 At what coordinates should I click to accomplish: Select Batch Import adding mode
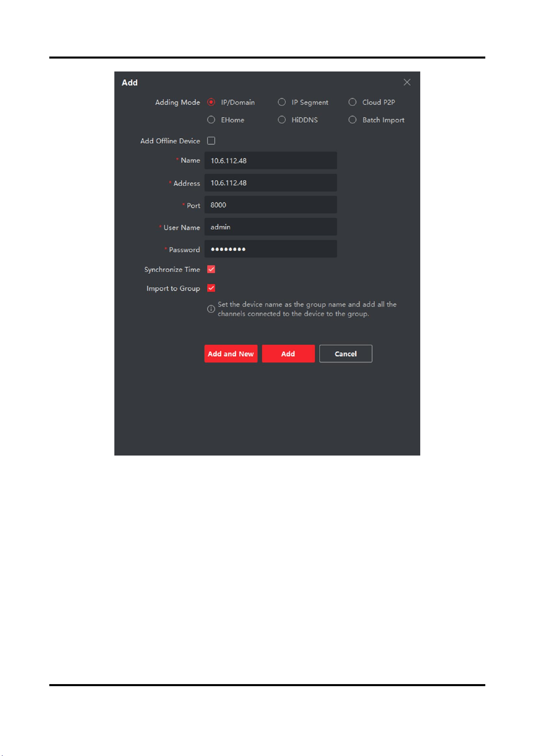[352, 120]
